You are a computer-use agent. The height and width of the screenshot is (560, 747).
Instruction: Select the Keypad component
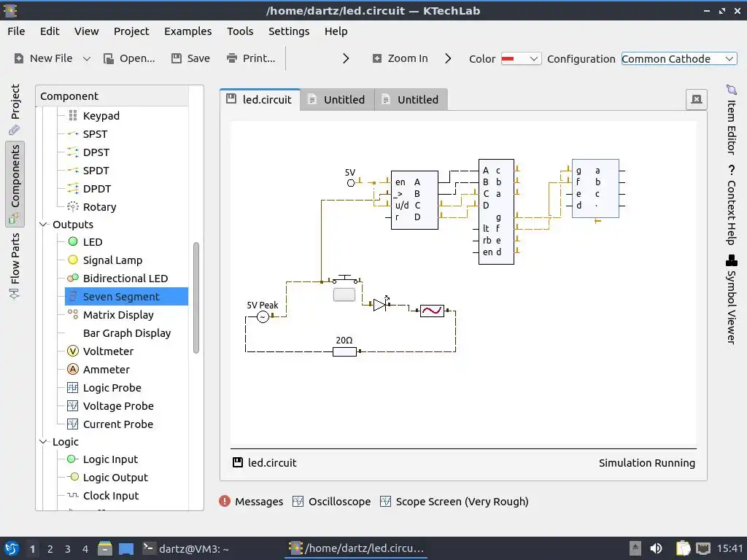coord(101,116)
